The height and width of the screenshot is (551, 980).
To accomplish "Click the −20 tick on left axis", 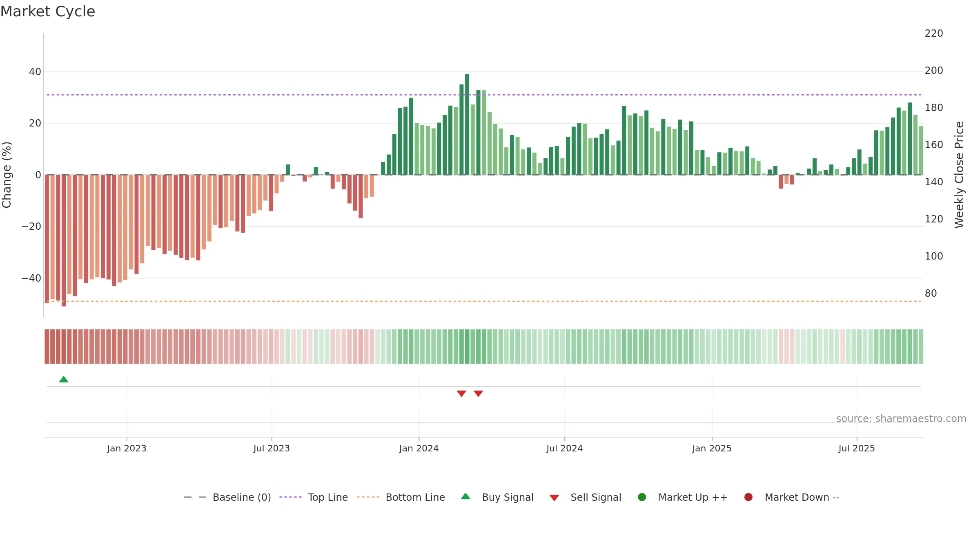I will (x=31, y=227).
